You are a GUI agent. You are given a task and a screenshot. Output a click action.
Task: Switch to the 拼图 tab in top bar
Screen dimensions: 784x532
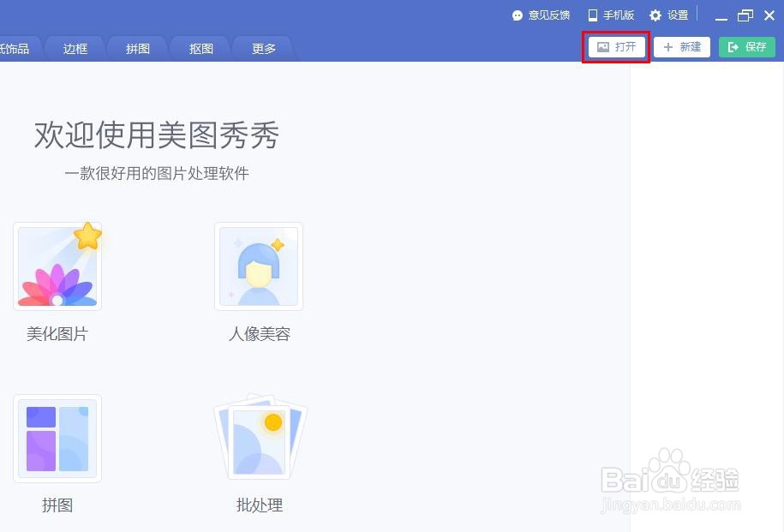coord(138,49)
